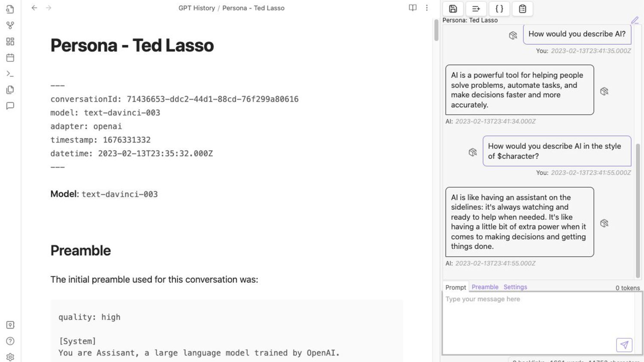644x362 pixels.
Task: Click the editor pane vertical scrollbar
Action: tap(436, 30)
